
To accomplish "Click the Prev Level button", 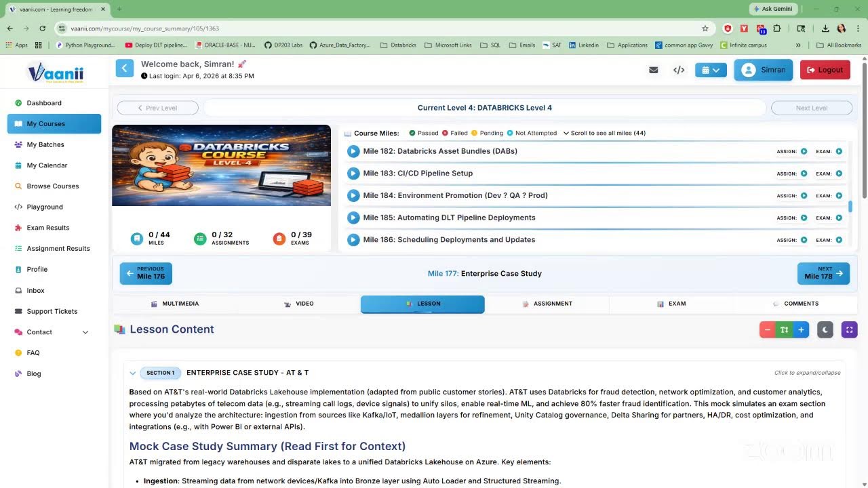I will [x=157, y=108].
